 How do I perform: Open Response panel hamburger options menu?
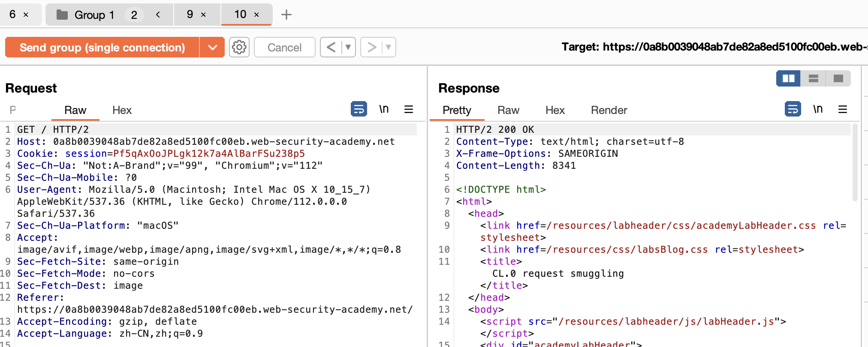(843, 109)
